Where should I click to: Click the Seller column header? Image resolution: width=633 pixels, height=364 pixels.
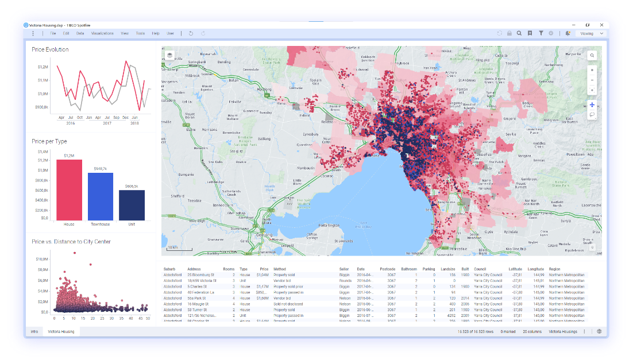tap(344, 269)
